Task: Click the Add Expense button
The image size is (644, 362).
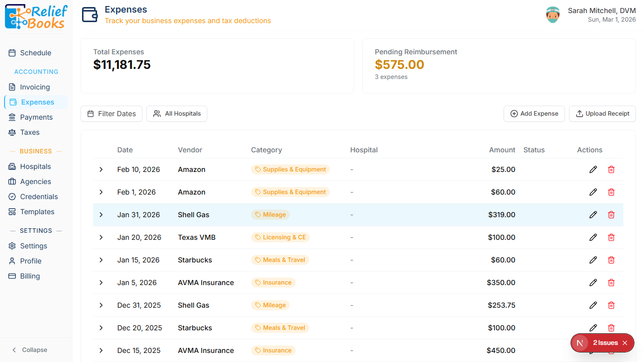Action: tap(534, 114)
